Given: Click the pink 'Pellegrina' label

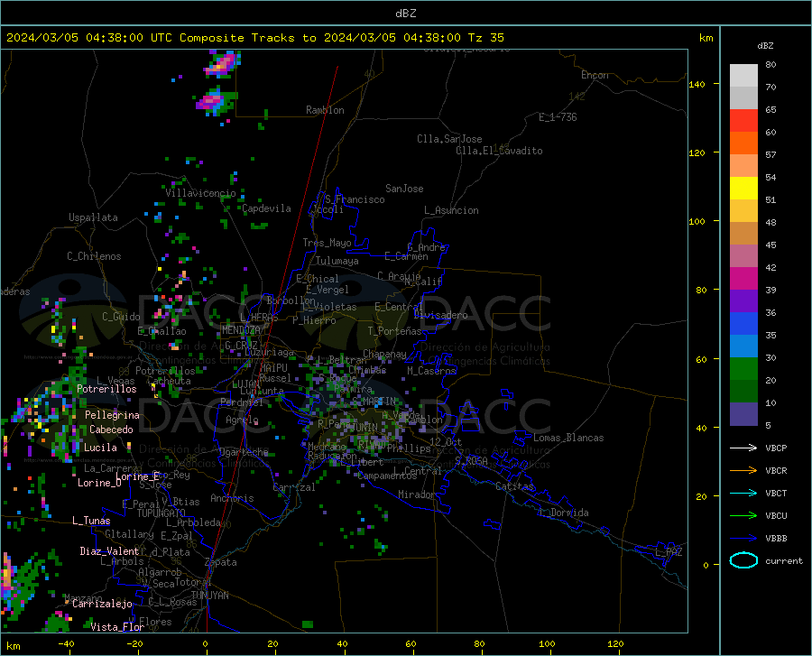Looking at the screenshot, I should [112, 415].
